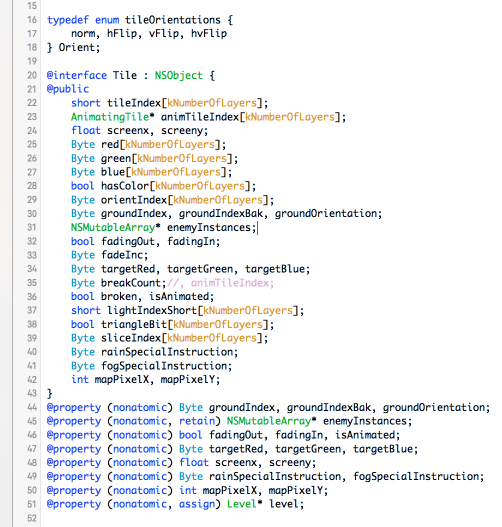This screenshot has width=502, height=527.
Task: Click fadeInc variable
Action: tap(122, 255)
